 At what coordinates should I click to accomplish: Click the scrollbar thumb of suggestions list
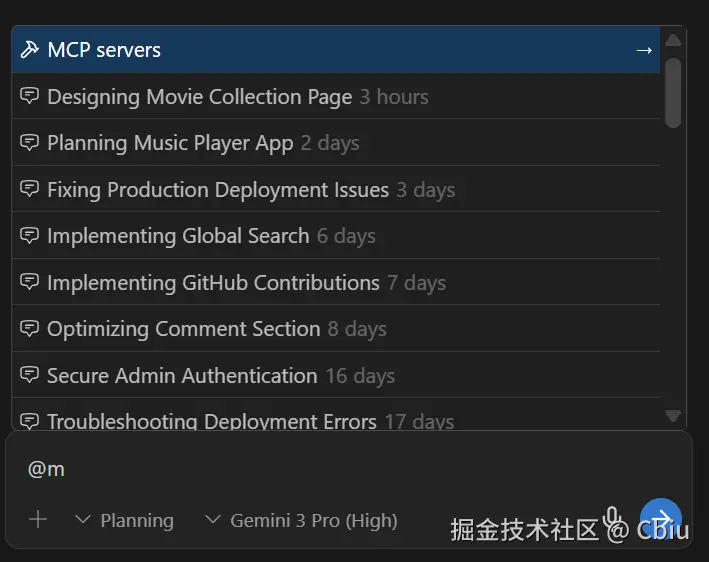click(673, 92)
